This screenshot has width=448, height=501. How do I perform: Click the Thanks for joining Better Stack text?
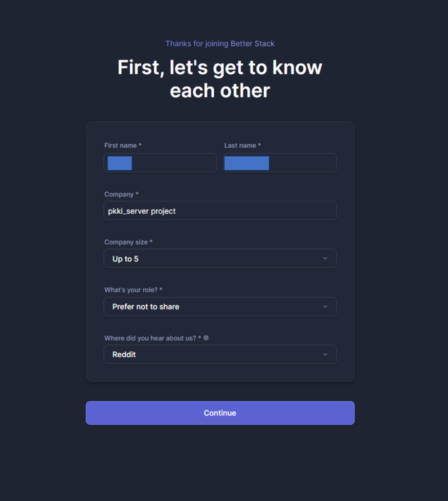[x=220, y=44]
